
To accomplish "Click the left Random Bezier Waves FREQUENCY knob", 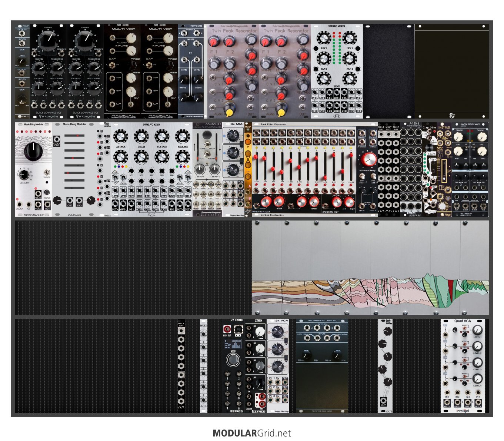I will tap(458, 137).
